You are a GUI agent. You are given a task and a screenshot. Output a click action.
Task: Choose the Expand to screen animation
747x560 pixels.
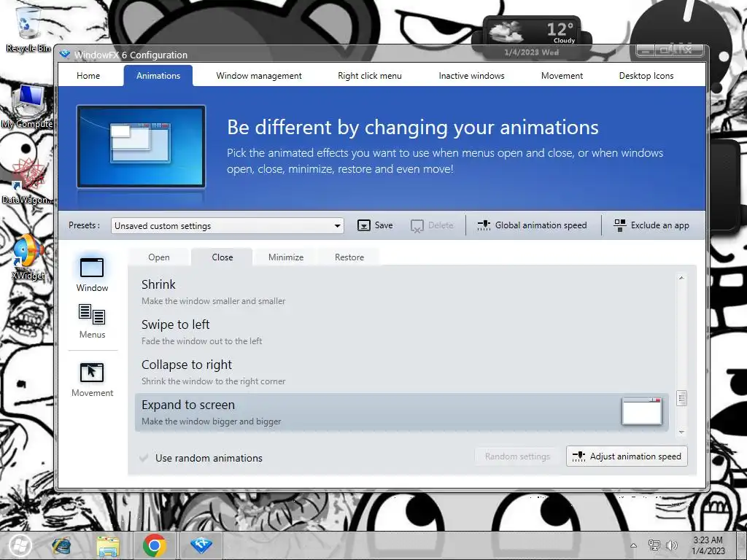[x=402, y=413]
